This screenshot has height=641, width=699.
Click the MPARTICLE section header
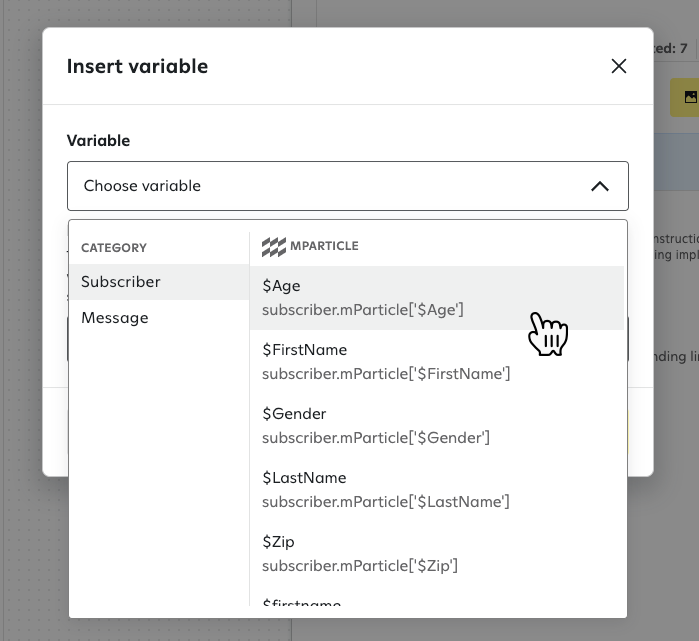click(x=324, y=246)
